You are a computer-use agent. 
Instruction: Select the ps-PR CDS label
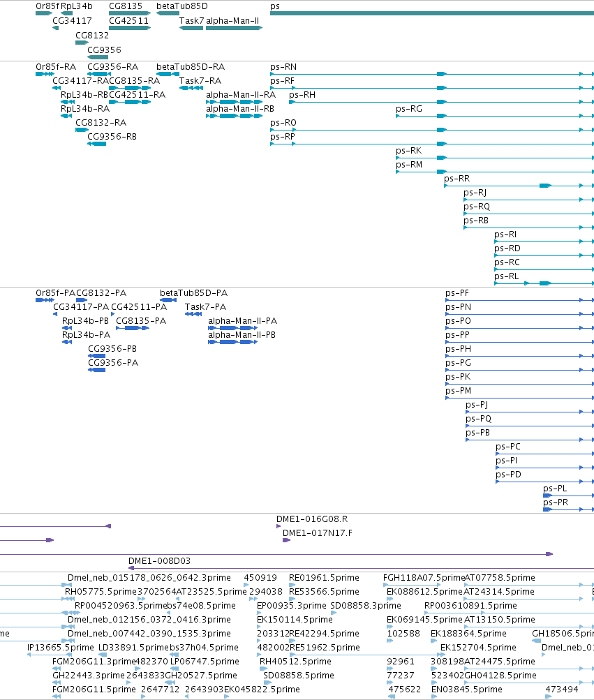556,502
